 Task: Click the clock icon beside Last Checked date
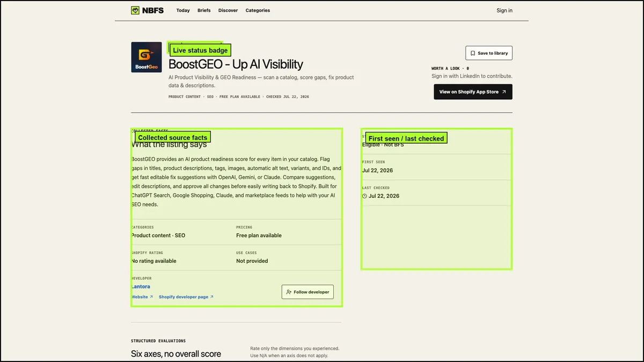tap(365, 196)
